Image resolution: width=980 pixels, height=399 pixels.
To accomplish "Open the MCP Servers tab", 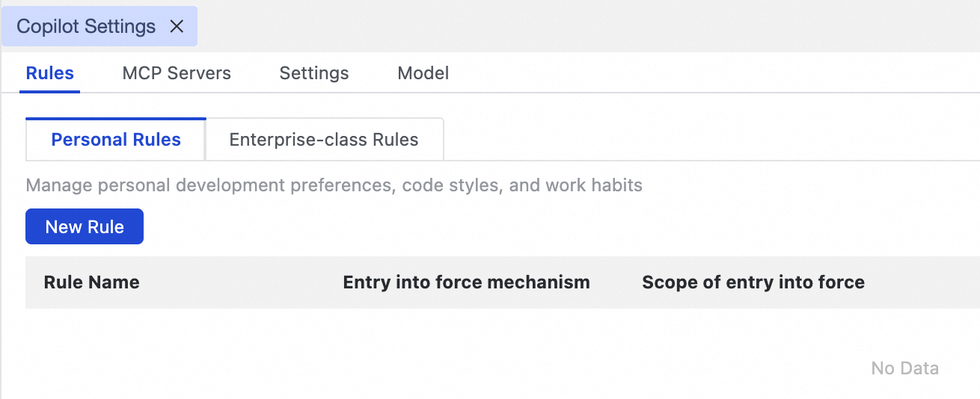I will (x=177, y=73).
